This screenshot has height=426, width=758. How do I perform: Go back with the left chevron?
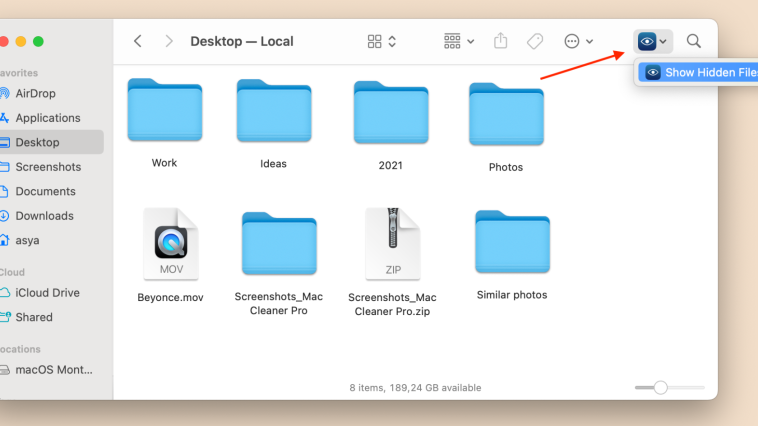click(x=138, y=41)
